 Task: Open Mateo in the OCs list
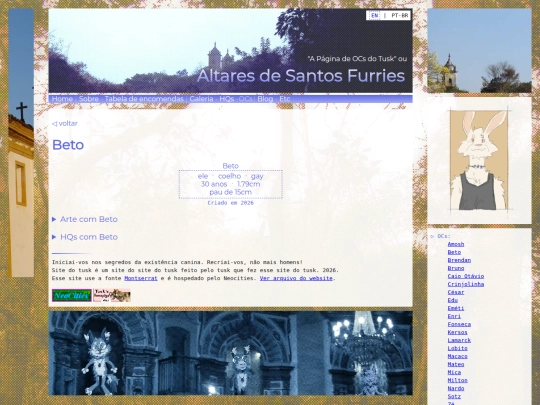pos(456,364)
